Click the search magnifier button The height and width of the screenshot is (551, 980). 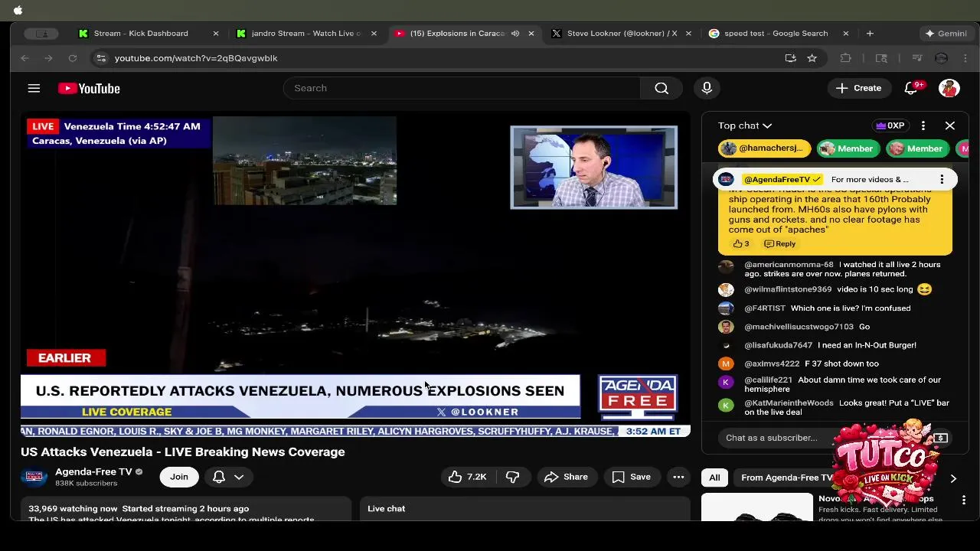click(x=661, y=88)
